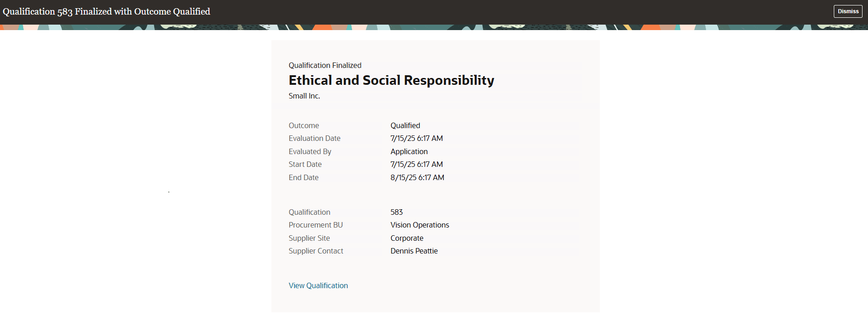
Task: Click the decorative banner strip
Action: coord(434,27)
